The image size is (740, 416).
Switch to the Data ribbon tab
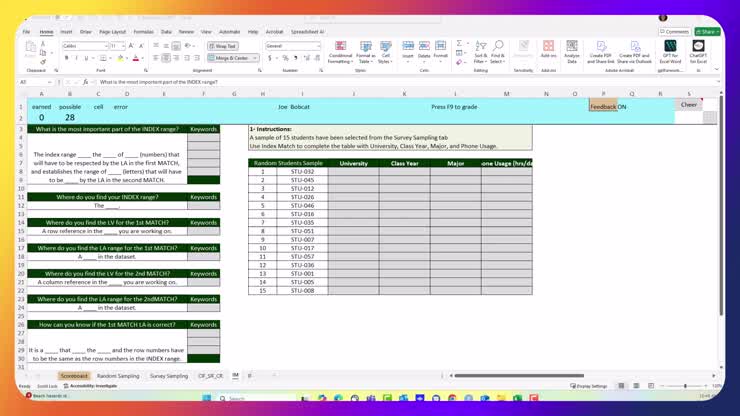coord(166,32)
